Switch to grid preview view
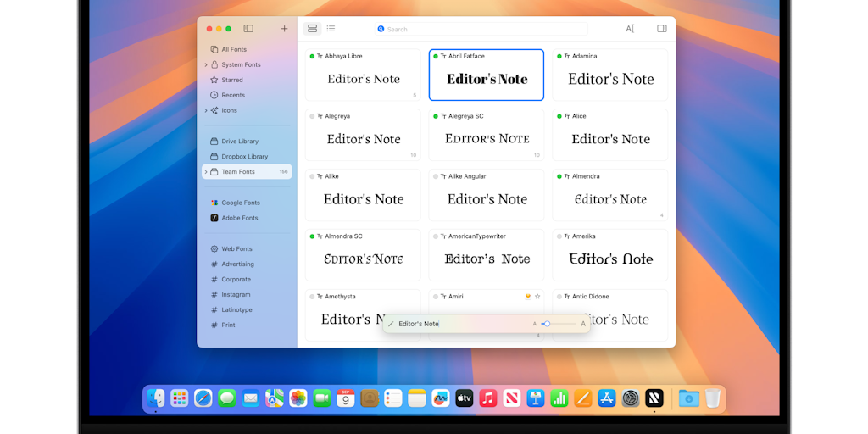868x434 pixels. pos(312,29)
